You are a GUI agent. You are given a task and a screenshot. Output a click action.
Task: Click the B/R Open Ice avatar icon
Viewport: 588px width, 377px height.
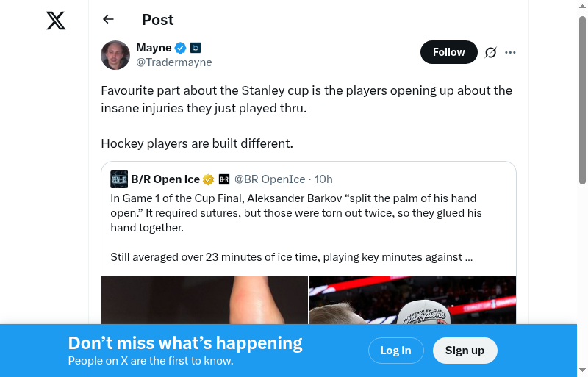[119, 179]
